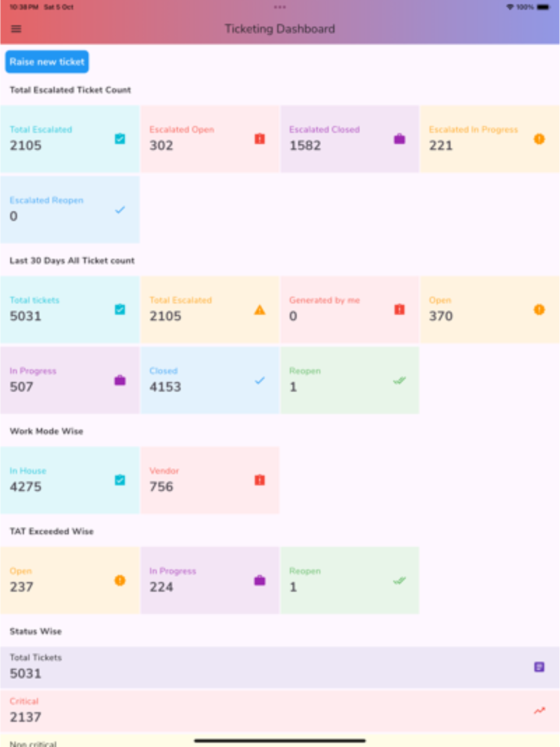
Task: Open the hamburger navigation menu
Action: [16, 29]
